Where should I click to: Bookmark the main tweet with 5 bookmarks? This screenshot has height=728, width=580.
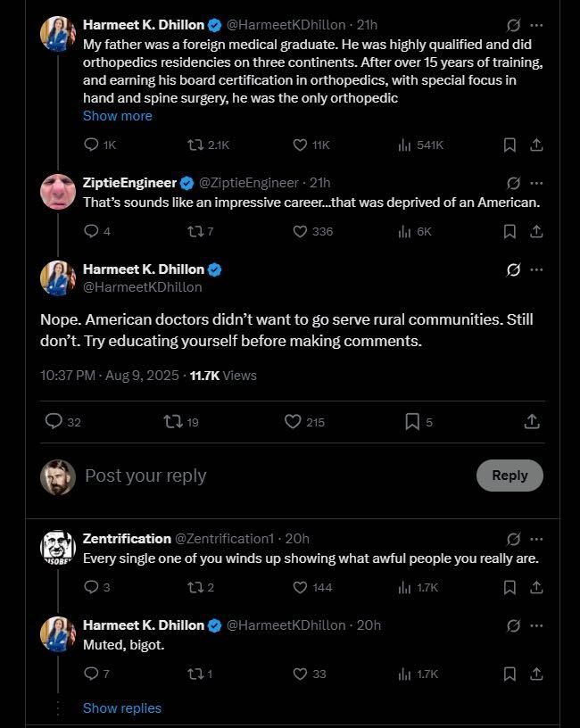pos(412,422)
